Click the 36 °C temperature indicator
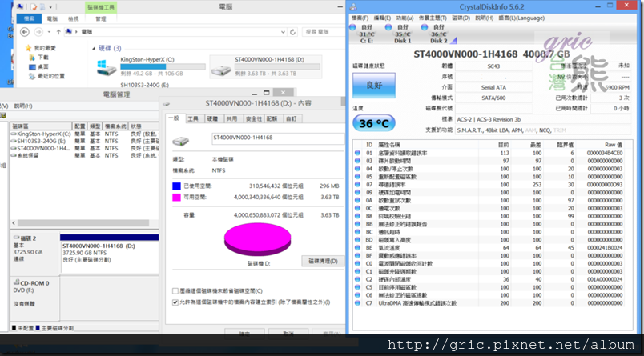The width and height of the screenshot is (644, 356). point(374,123)
